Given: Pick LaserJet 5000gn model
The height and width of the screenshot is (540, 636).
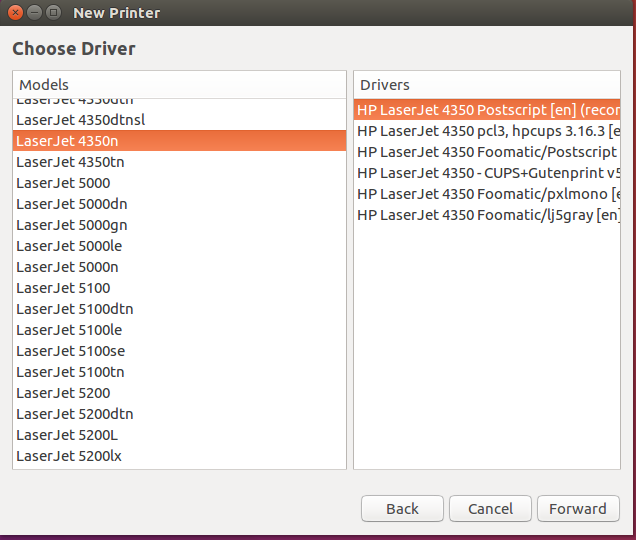Looking at the screenshot, I should pos(179,225).
